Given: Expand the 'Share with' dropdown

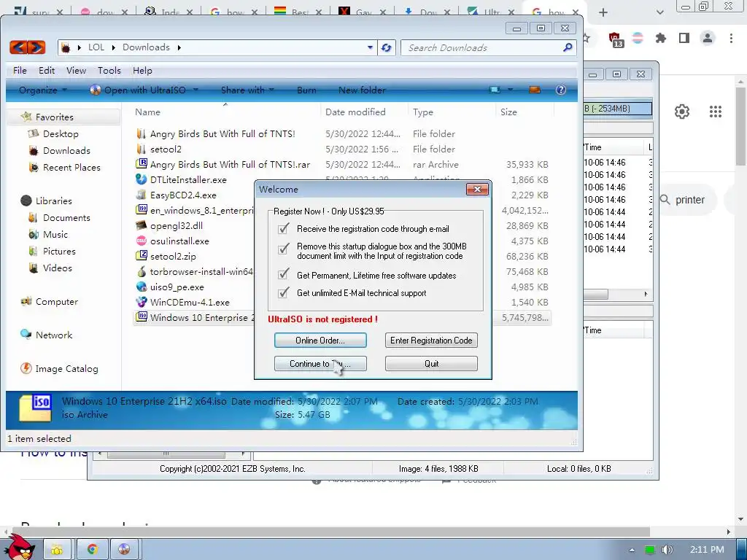Looking at the screenshot, I should [247, 90].
